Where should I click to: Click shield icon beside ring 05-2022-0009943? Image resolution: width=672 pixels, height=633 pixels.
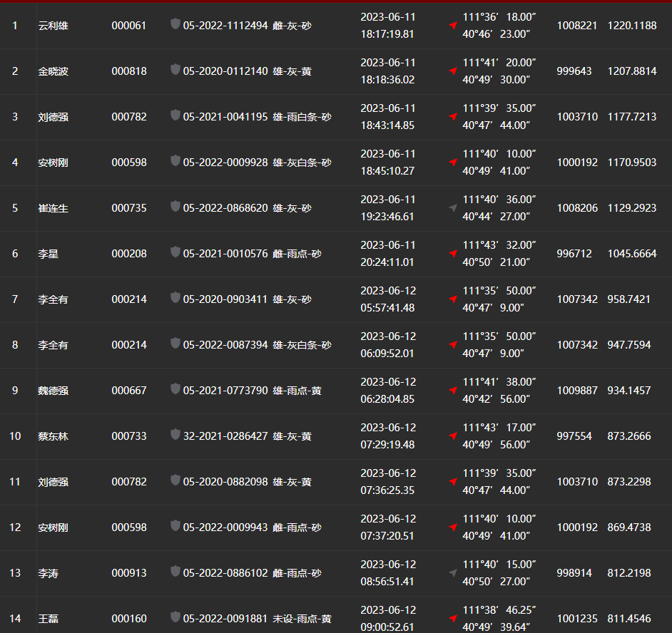(175, 526)
